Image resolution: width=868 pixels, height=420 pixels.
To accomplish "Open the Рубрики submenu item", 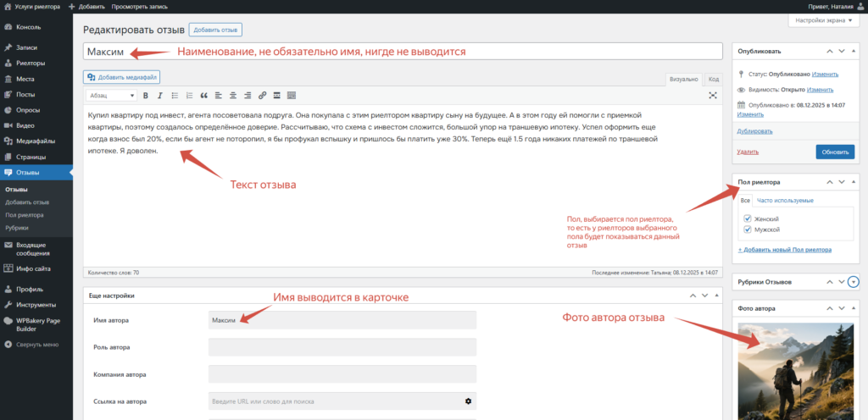I will [x=17, y=228].
